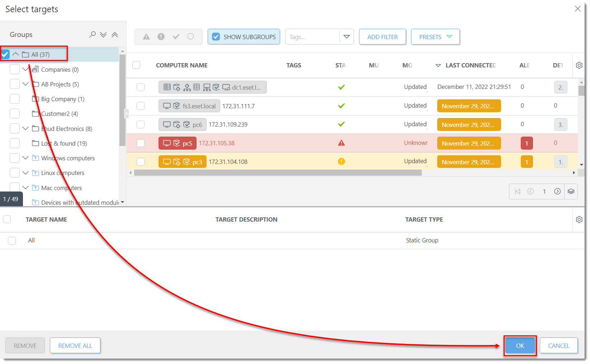Sort by TAGS column header
The image size is (590, 364).
(x=294, y=65)
